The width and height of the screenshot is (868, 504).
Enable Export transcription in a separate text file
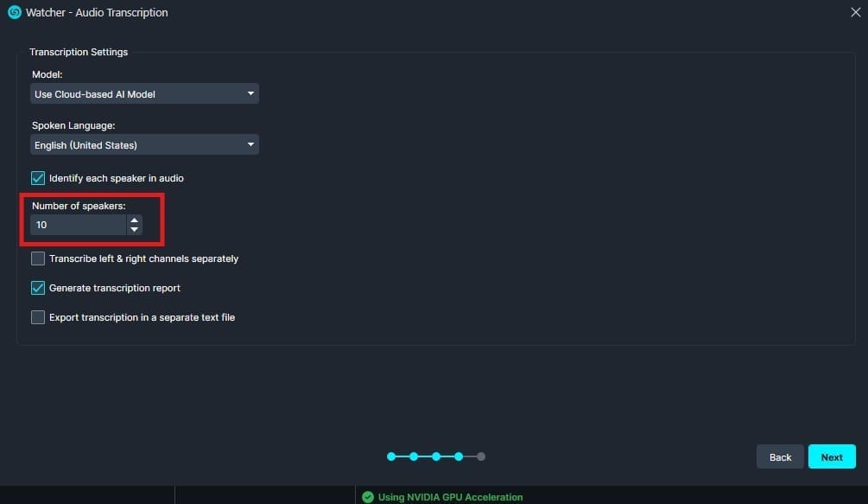(x=38, y=317)
